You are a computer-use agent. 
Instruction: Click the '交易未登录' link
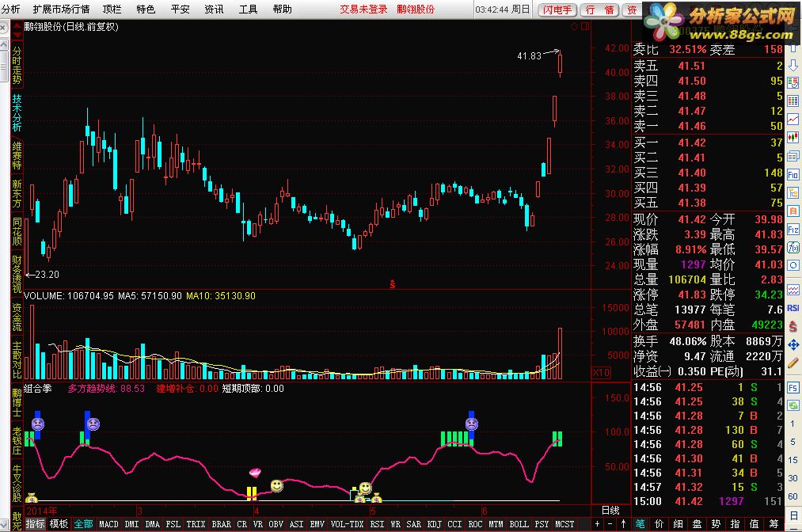click(363, 9)
